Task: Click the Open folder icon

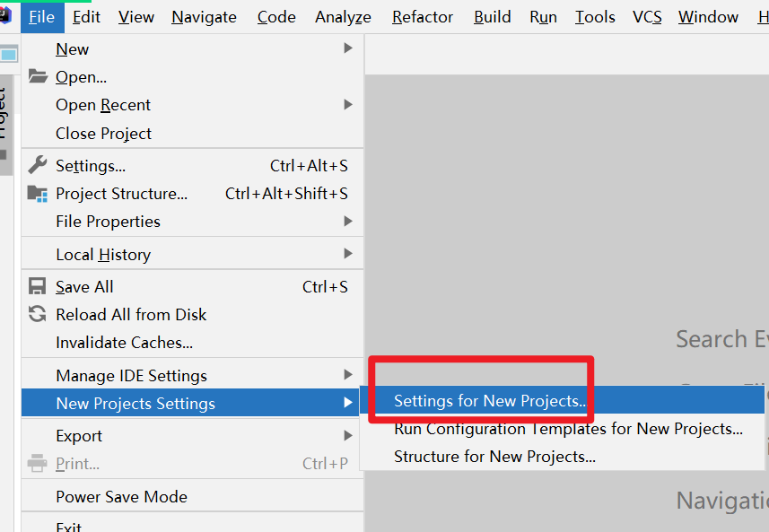Action: tap(38, 76)
